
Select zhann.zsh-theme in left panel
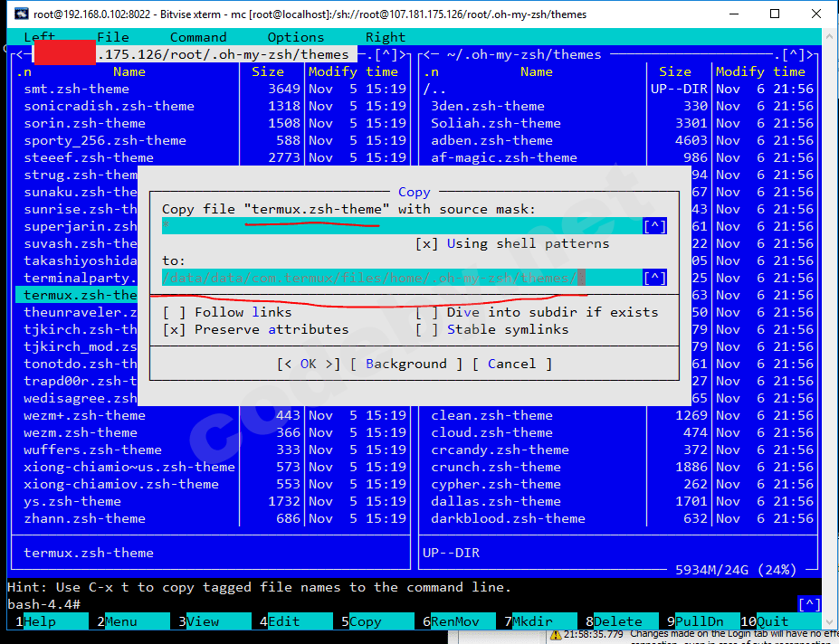[x=84, y=518]
